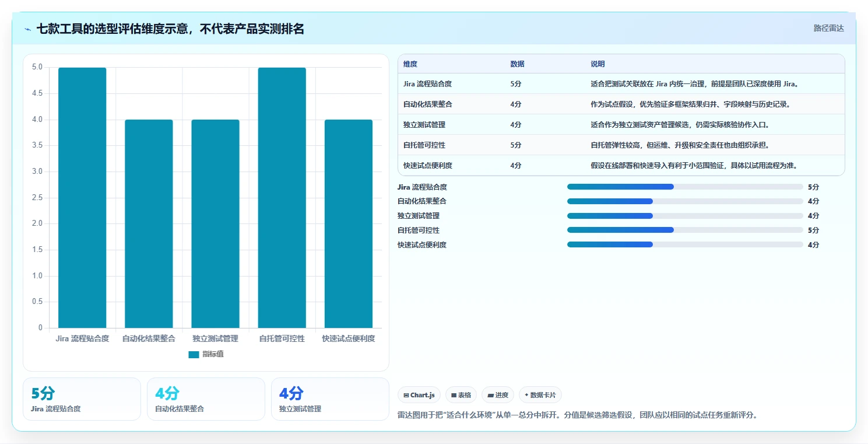This screenshot has height=444, width=868.
Task: Click the 2.5 y-axis tick label
Action: coord(37,198)
